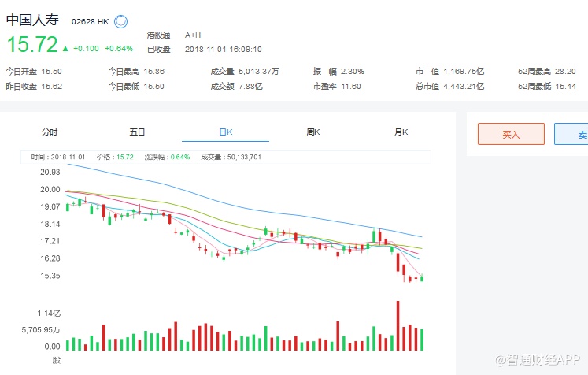
Task: Open the 五日 five-day chart tab
Action: click(137, 132)
